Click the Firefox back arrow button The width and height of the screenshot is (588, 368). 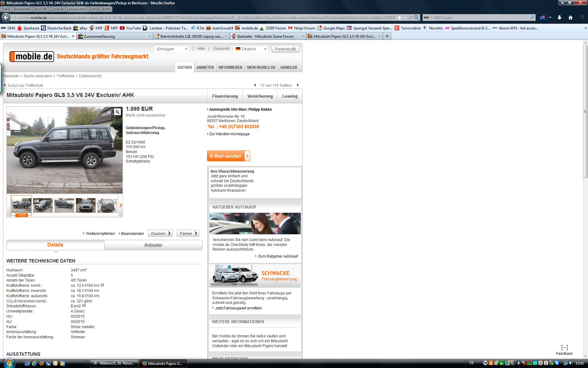click(6, 17)
